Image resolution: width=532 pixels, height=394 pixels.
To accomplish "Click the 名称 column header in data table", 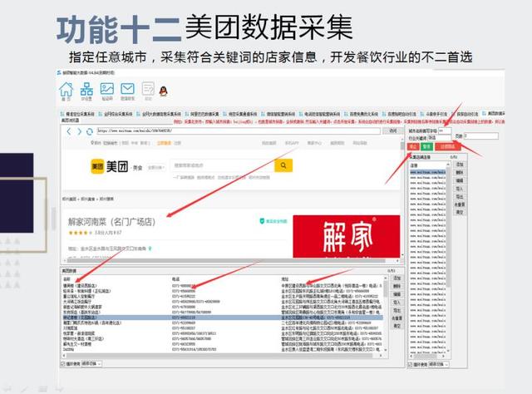I will pyautogui.click(x=66, y=279).
